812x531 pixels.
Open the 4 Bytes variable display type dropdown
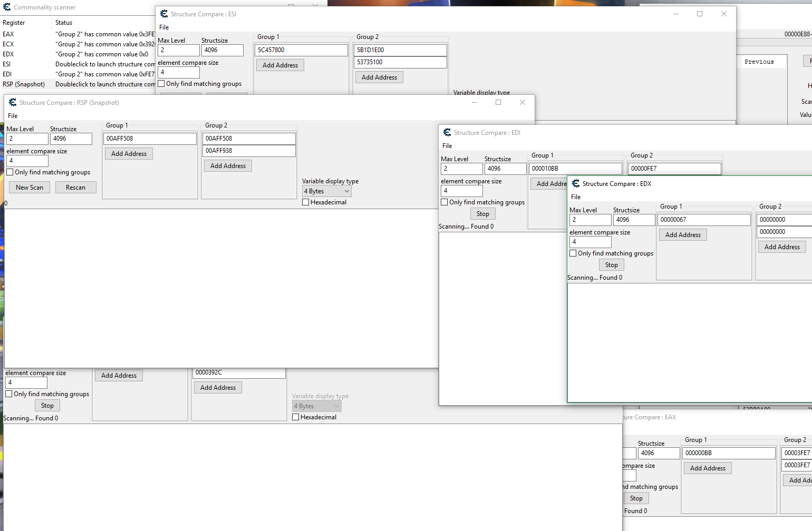327,191
